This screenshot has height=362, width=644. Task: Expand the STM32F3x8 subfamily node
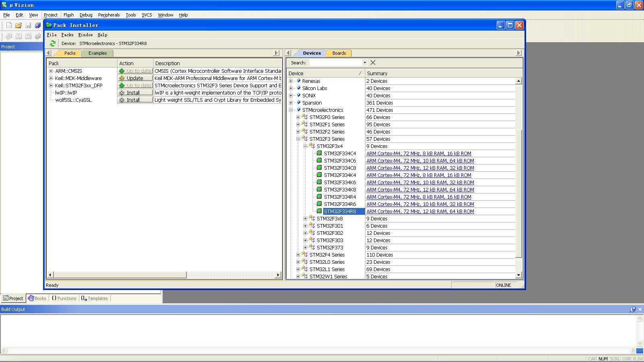(305, 218)
